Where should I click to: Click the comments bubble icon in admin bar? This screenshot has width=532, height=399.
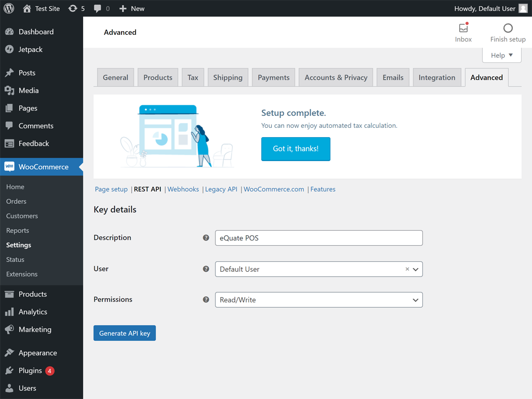(x=98, y=8)
